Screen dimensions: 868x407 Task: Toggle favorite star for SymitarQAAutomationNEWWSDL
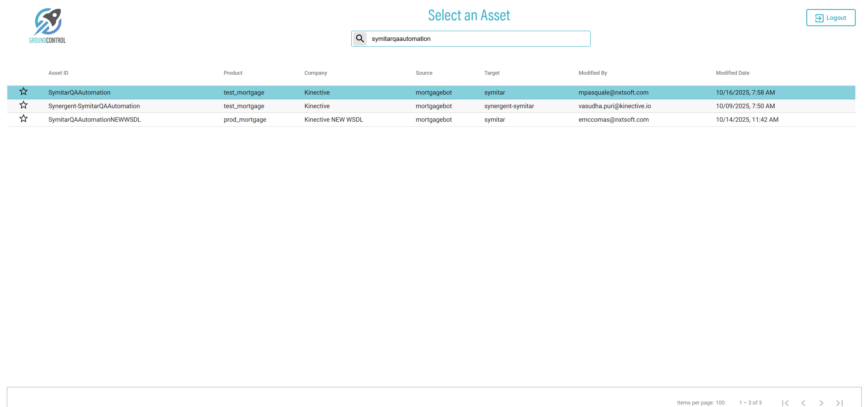(x=23, y=118)
